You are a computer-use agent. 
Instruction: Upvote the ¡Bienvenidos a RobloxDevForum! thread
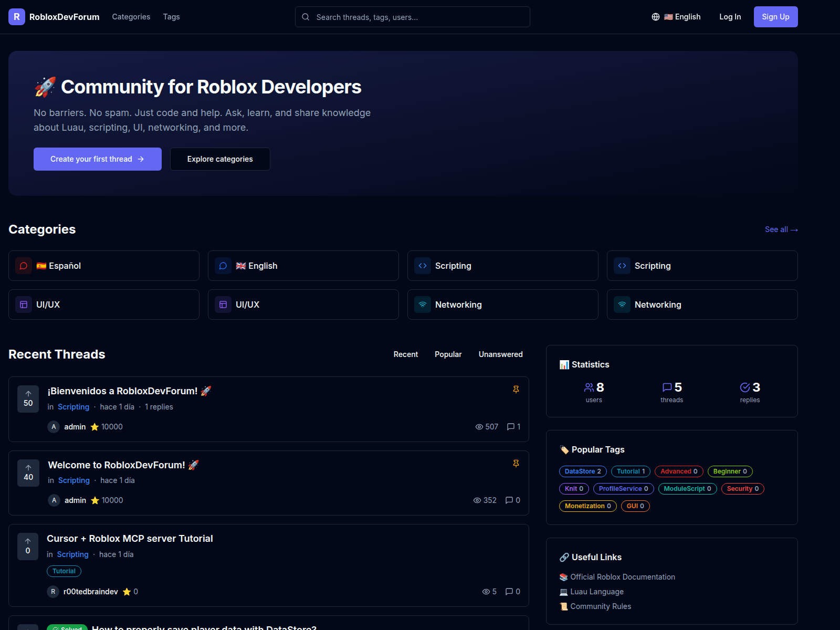(28, 399)
